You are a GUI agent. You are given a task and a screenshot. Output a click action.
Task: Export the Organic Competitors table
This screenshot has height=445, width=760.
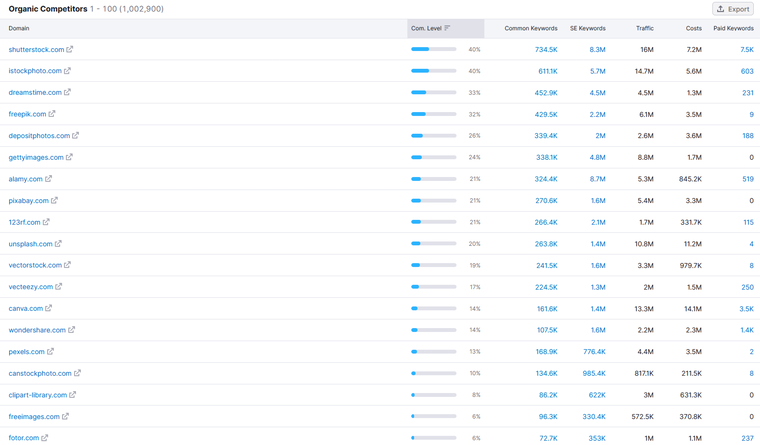pyautogui.click(x=733, y=9)
